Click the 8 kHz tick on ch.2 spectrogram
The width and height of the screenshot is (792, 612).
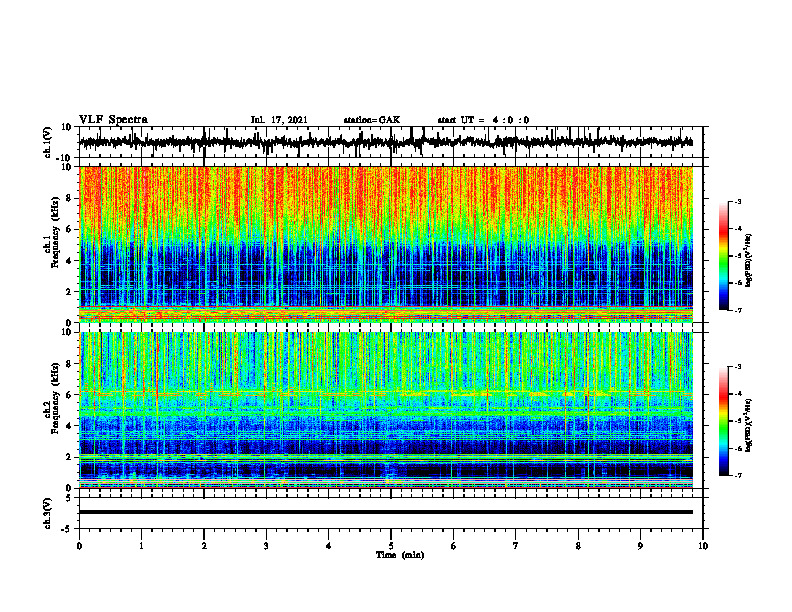(69, 364)
